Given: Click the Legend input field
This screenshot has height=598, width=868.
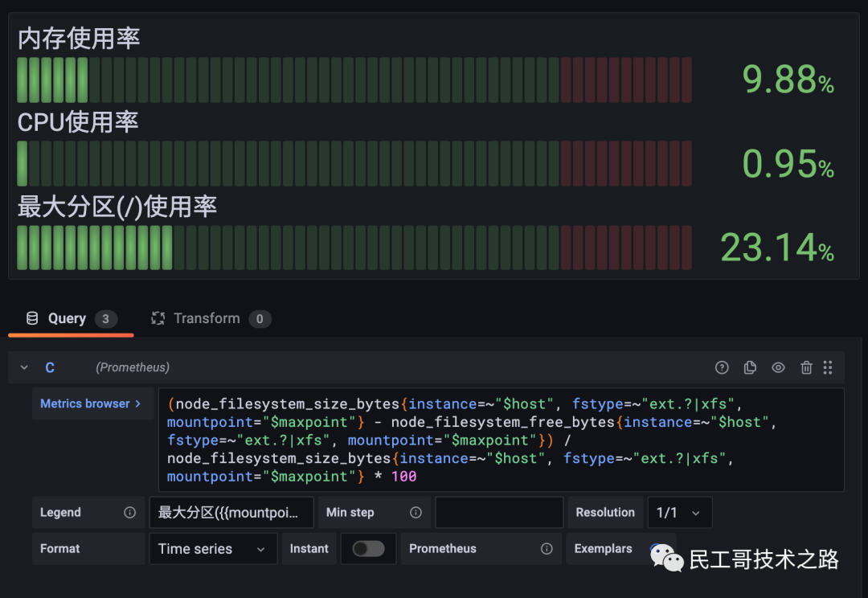Looking at the screenshot, I should (231, 513).
